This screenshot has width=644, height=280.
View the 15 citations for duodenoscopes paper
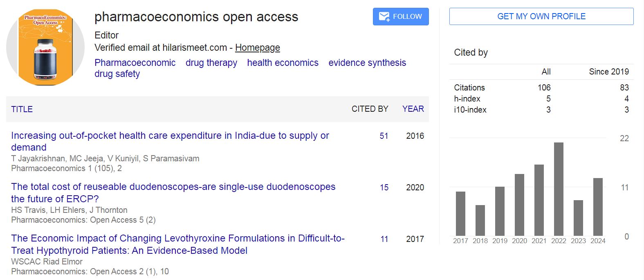pyautogui.click(x=384, y=187)
